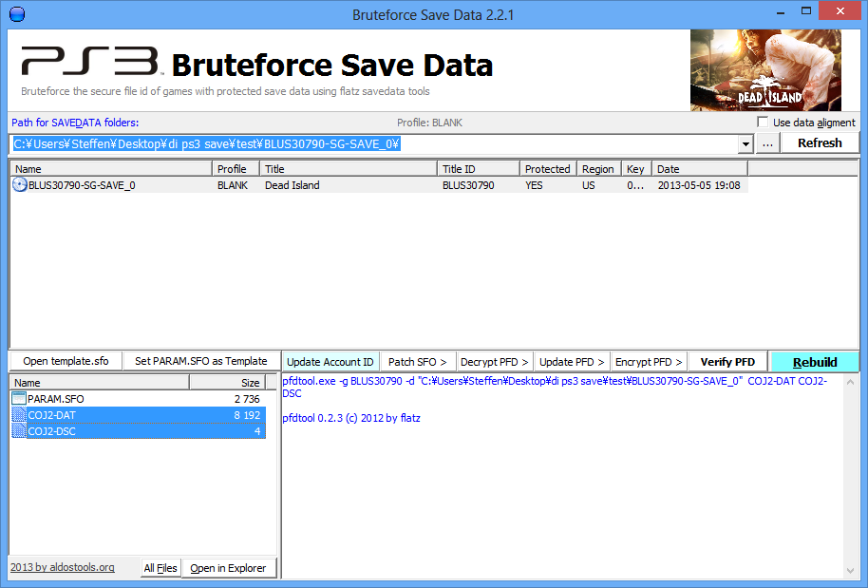
Task: Open the Encrypt PFD menu
Action: [649, 362]
